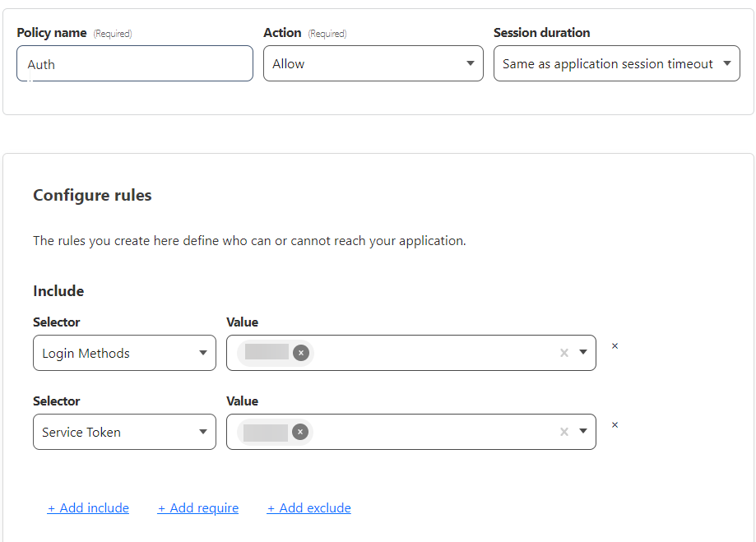Click the Add include link
Image resolution: width=756 pixels, height=542 pixels.
(x=88, y=508)
